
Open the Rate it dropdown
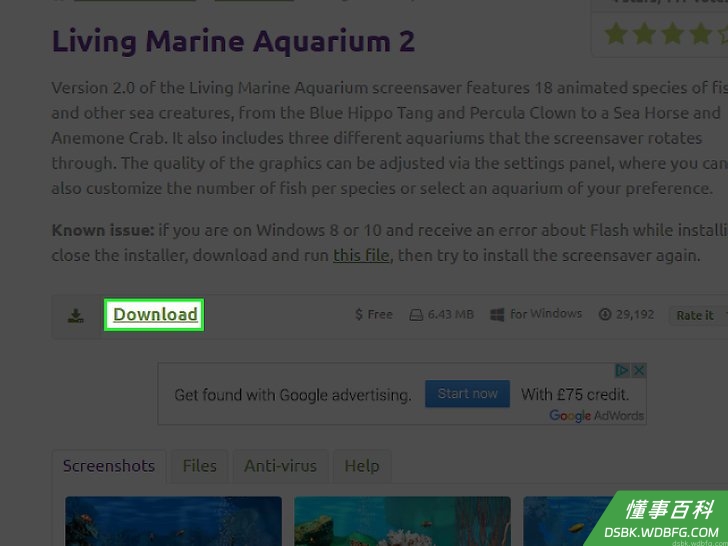(x=698, y=315)
